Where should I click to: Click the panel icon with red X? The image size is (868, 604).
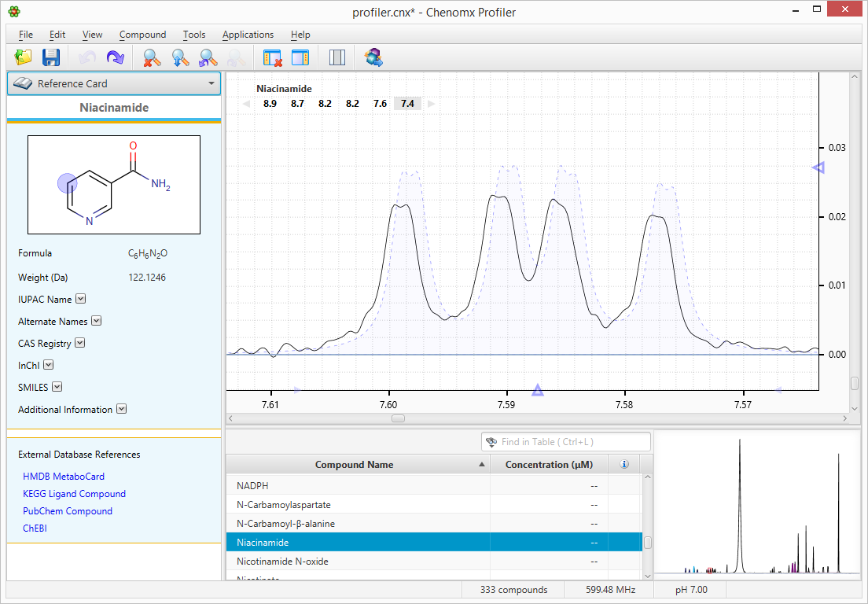click(x=273, y=57)
